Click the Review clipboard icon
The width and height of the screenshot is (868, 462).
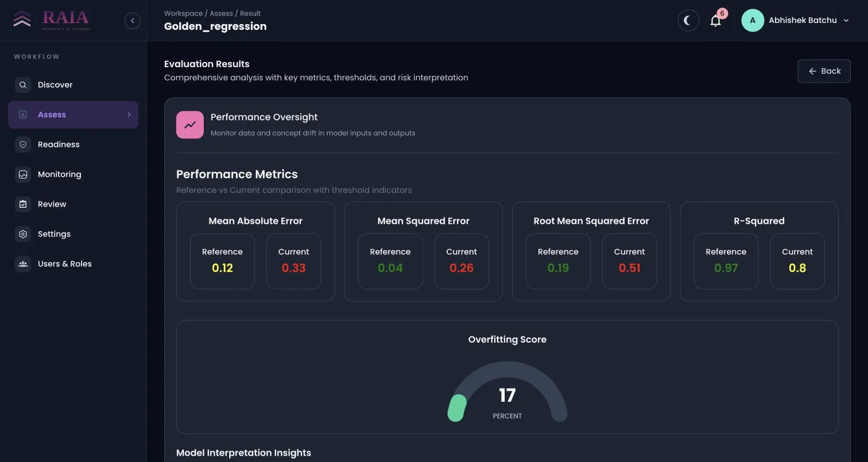click(23, 204)
